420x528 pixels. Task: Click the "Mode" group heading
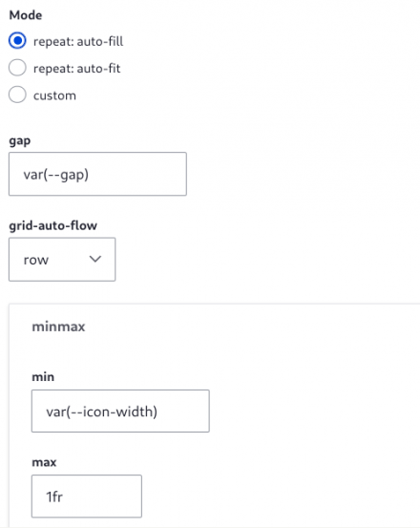point(26,15)
